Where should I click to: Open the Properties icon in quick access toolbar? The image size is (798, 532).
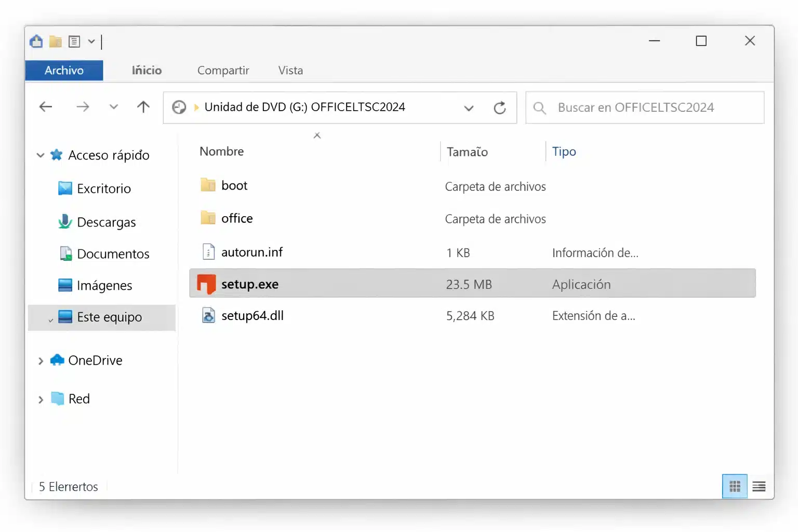click(x=75, y=42)
